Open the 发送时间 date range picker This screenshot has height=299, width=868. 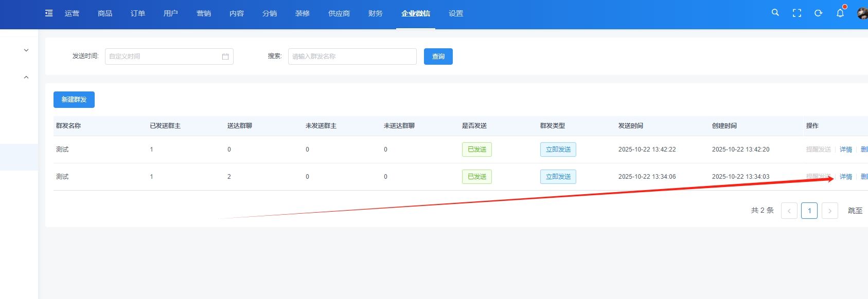click(164, 57)
